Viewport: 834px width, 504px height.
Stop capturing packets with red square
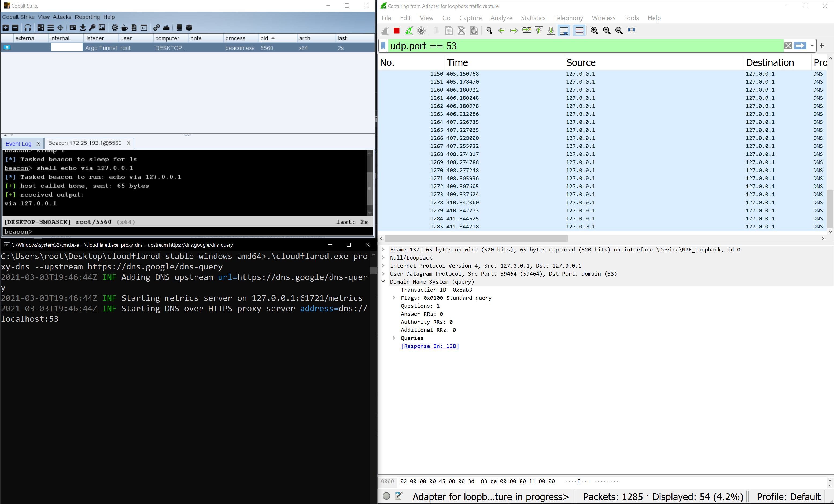(396, 31)
